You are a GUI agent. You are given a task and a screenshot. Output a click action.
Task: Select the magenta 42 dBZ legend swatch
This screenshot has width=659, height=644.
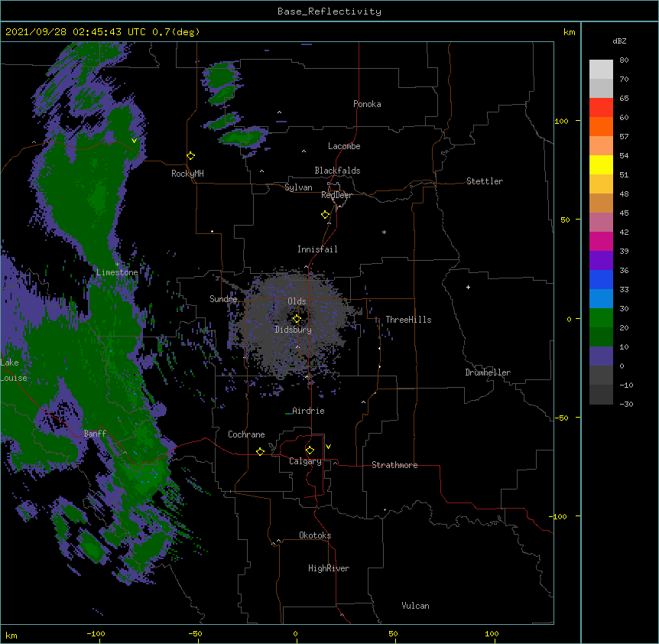click(x=601, y=241)
